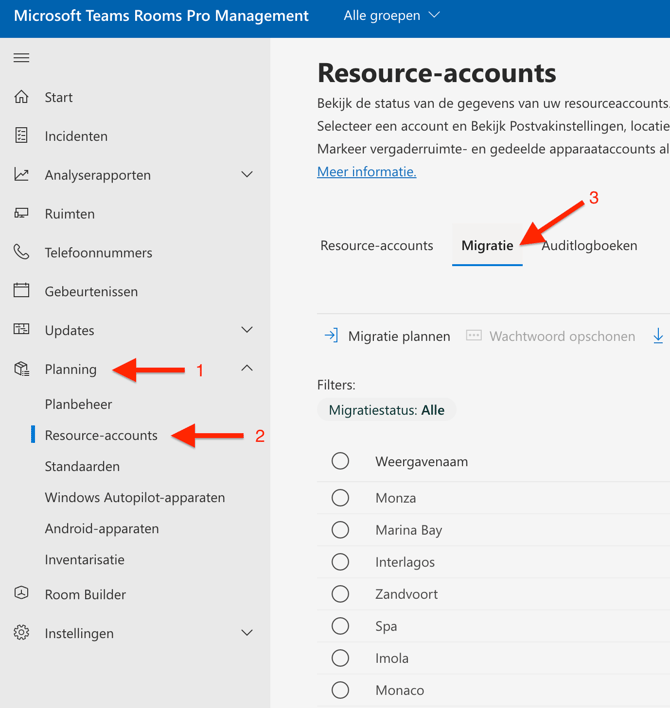
Task: Click the download arrow icon in toolbar
Action: [658, 336]
